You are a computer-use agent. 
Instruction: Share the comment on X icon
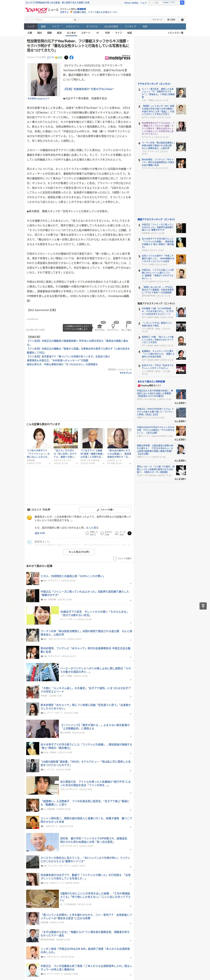[x=130, y=533]
